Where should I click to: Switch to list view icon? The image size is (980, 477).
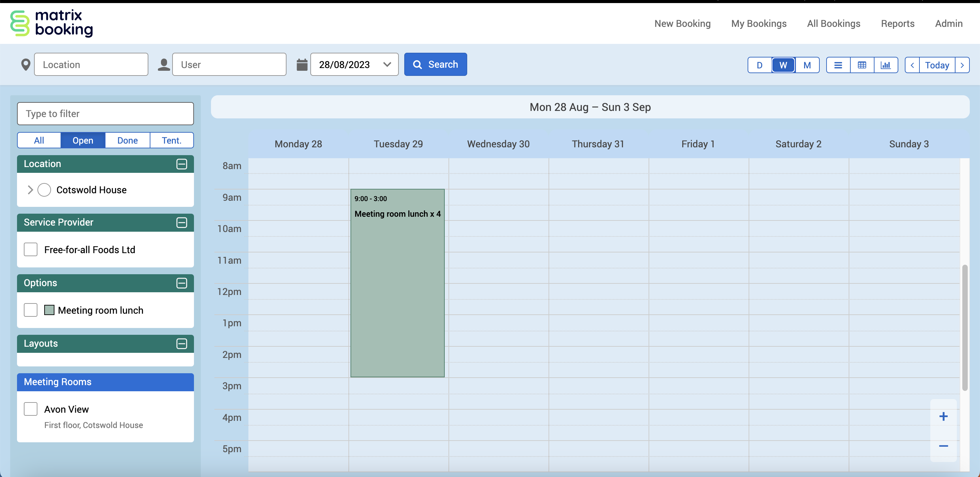point(838,65)
